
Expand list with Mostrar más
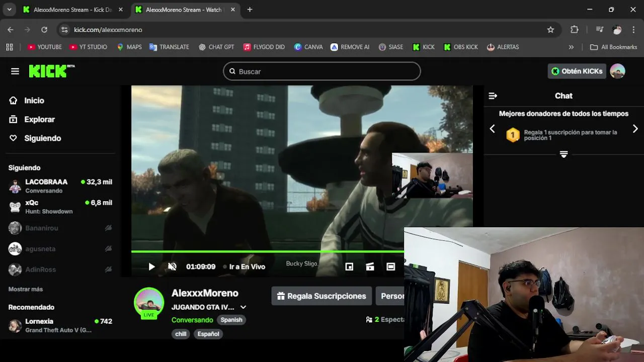(x=26, y=289)
